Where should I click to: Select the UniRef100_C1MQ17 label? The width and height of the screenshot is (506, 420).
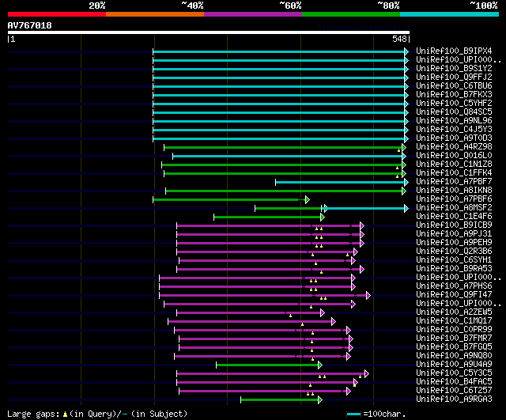[454, 321]
